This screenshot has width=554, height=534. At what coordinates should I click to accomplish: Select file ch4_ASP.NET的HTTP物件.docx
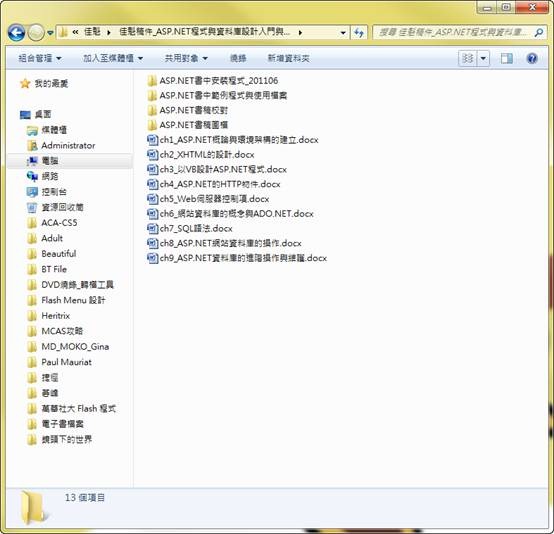(213, 184)
